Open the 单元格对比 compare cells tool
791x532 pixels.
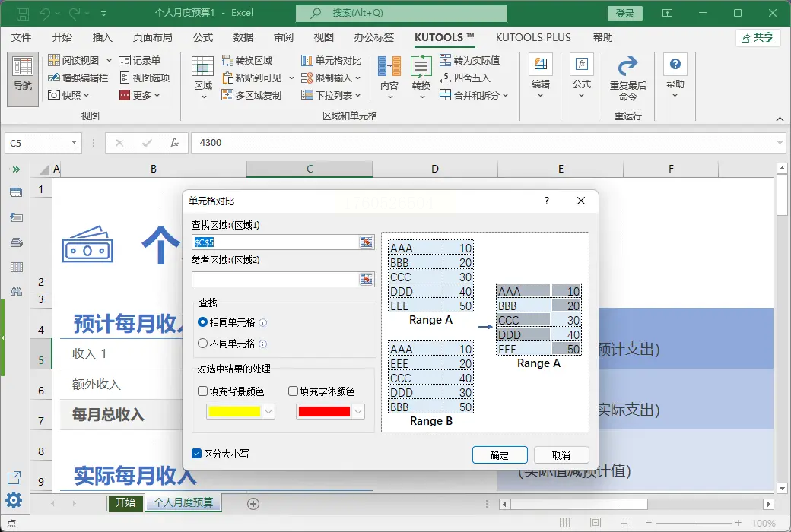[331, 60]
